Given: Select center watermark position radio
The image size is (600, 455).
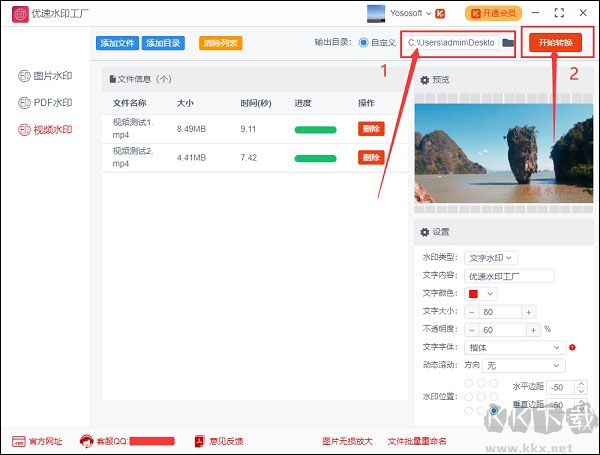Looking at the screenshot, I should [481, 397].
